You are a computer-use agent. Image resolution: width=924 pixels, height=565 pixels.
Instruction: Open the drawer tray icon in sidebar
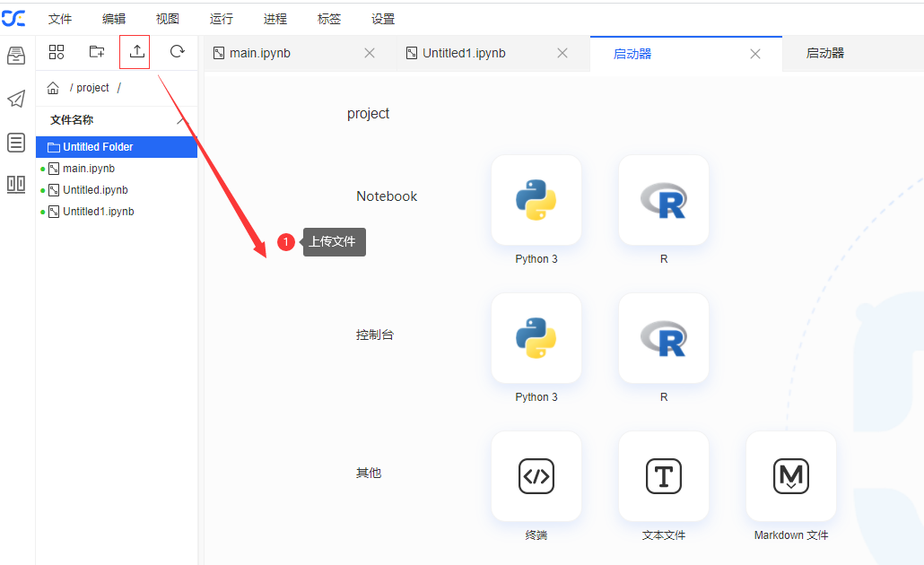click(16, 56)
